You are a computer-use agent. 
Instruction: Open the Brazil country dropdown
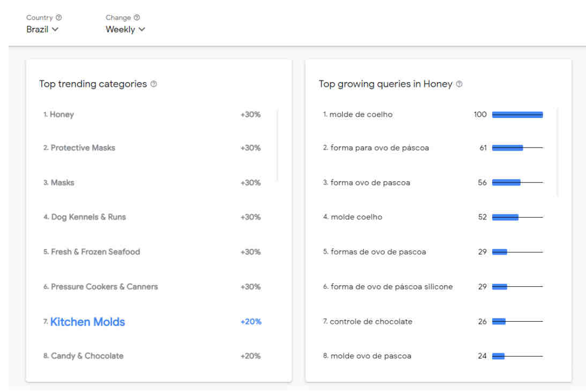tap(42, 29)
